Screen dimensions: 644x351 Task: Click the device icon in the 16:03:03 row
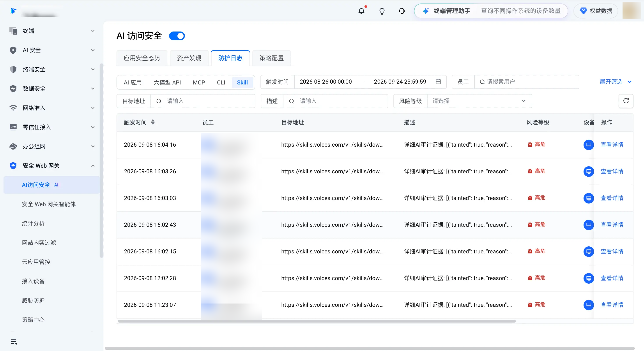pos(589,198)
